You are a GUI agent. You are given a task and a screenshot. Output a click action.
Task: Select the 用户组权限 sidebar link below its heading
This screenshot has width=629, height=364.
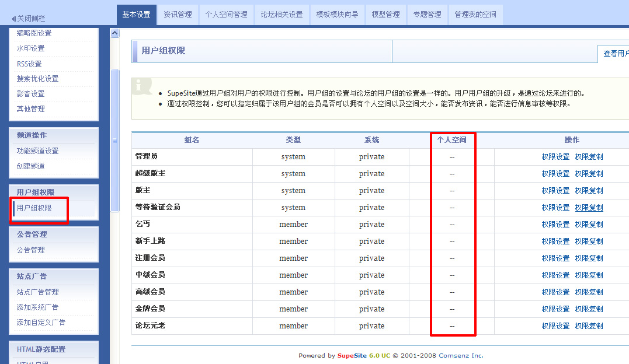[34, 208]
